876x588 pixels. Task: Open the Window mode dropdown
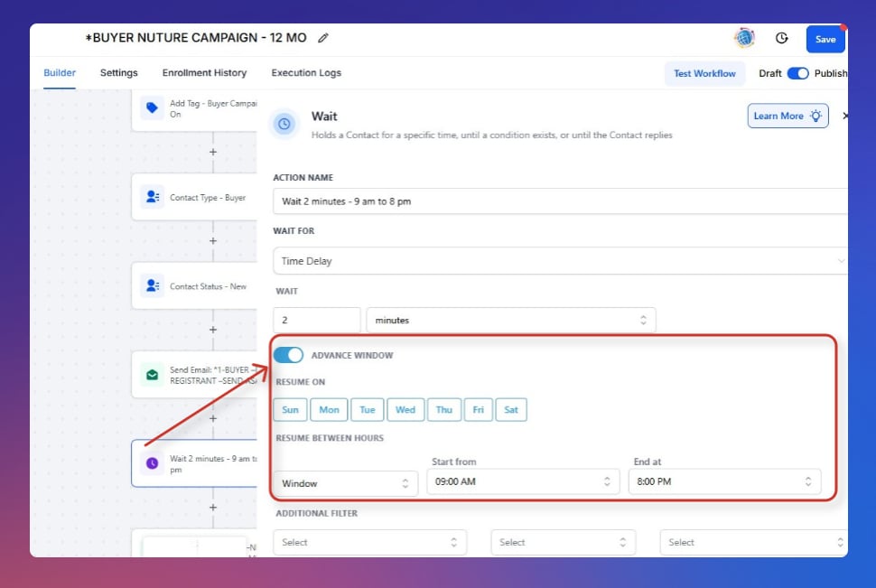[345, 483]
